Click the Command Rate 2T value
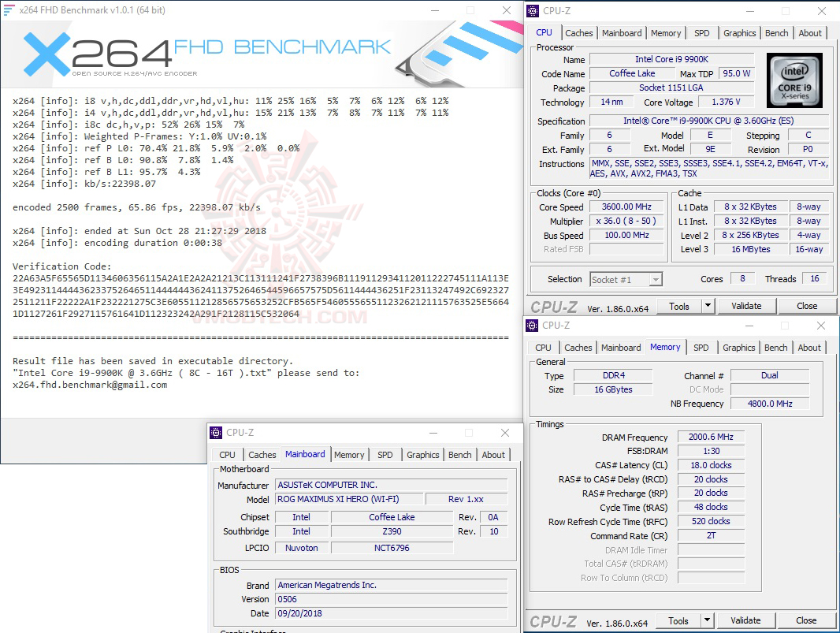The width and height of the screenshot is (840, 633). [x=711, y=535]
